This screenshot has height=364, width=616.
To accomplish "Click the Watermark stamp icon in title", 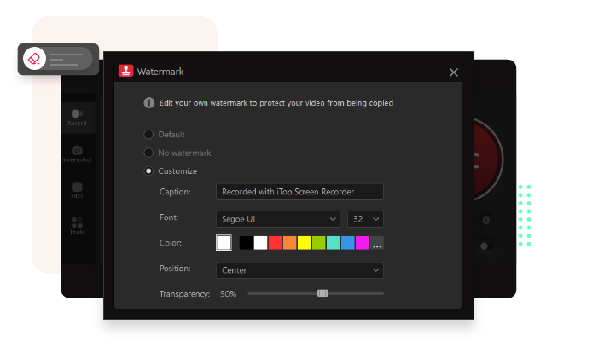I will pos(125,71).
